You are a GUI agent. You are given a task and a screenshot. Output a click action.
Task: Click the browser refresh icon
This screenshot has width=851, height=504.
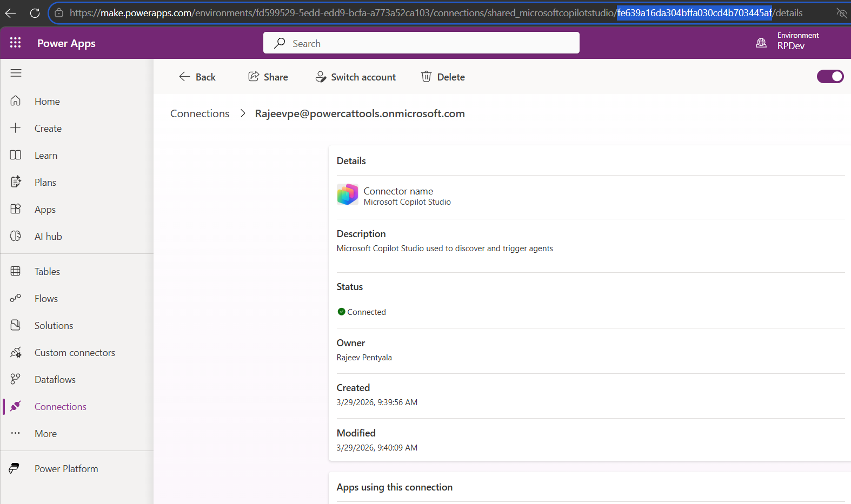click(x=35, y=13)
